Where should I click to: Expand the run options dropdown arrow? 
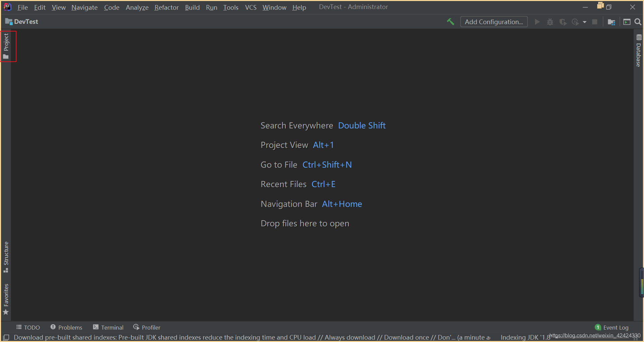585,22
